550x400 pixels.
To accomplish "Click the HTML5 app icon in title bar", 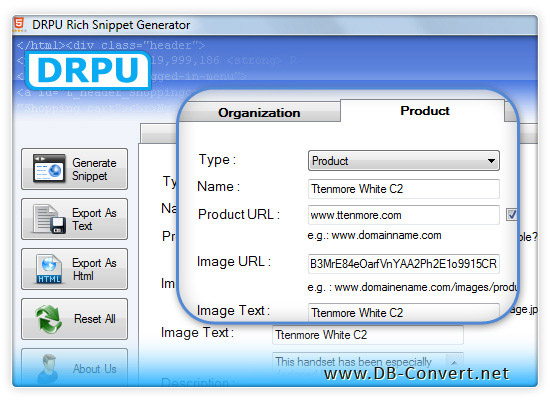I will [x=20, y=25].
